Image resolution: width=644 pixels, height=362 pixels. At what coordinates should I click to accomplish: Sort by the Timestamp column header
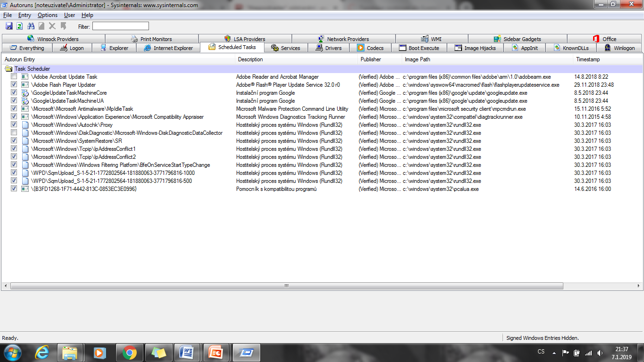(x=608, y=59)
